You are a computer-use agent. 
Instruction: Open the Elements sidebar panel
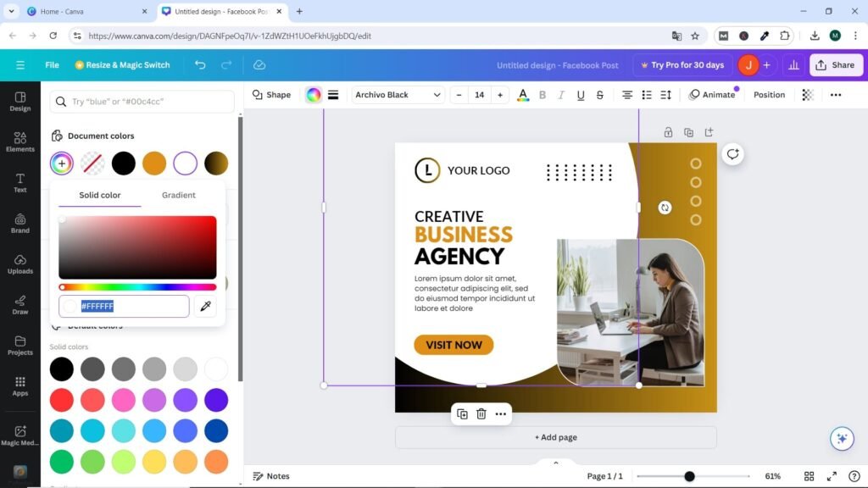point(20,141)
